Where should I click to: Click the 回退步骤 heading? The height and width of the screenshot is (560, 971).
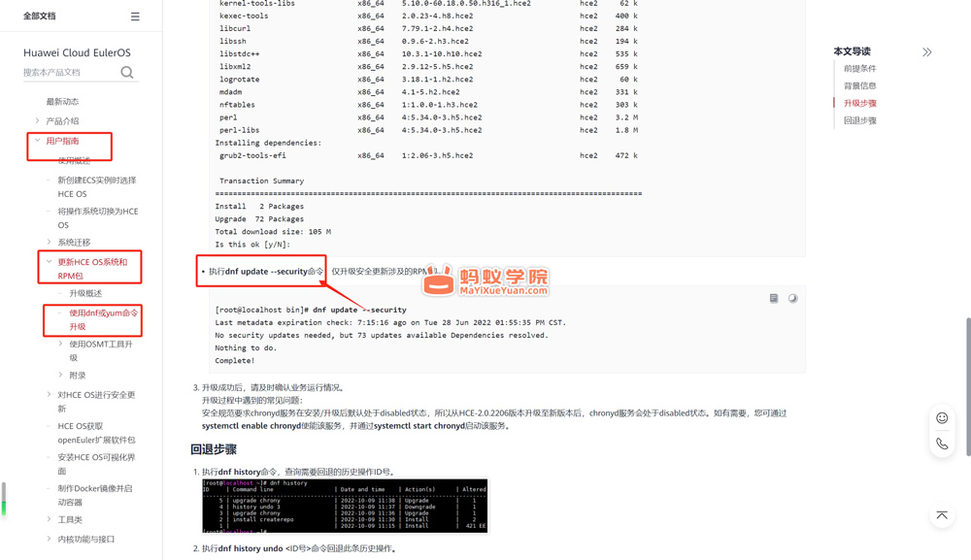(214, 449)
